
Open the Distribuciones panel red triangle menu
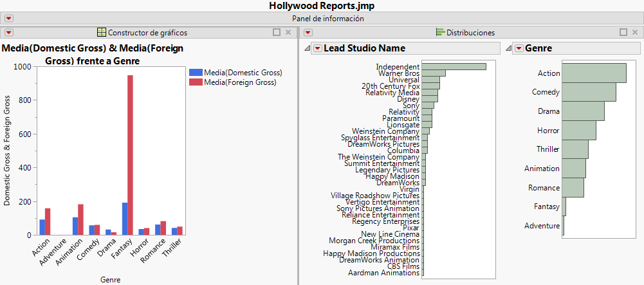click(x=308, y=32)
